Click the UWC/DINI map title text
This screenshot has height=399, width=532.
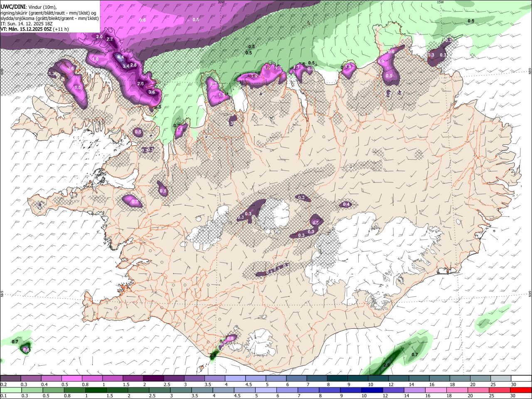click(x=12, y=7)
